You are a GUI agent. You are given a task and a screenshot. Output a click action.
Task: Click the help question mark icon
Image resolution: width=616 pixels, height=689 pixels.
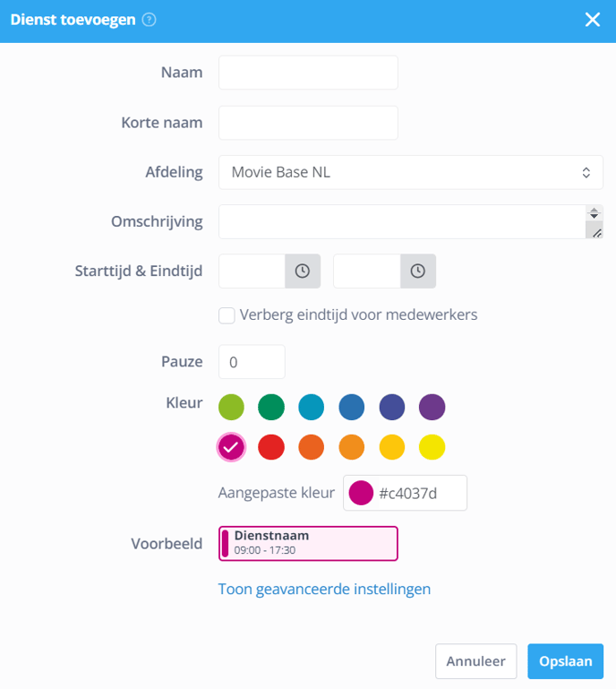(x=150, y=20)
